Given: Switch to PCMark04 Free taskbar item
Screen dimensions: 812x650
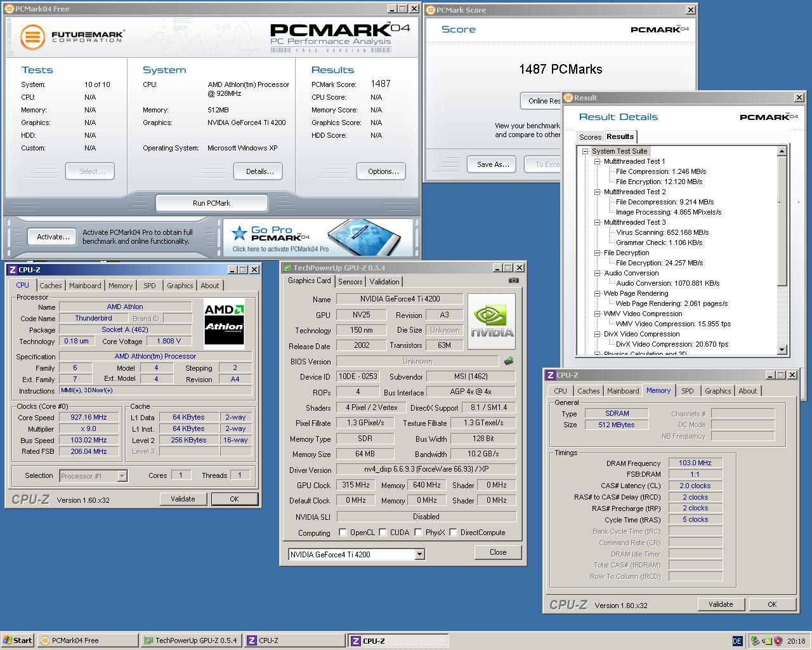Looking at the screenshot, I should [x=88, y=640].
